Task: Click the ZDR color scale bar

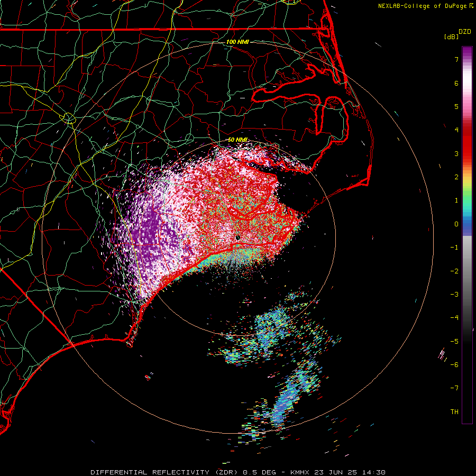Action: click(467, 235)
